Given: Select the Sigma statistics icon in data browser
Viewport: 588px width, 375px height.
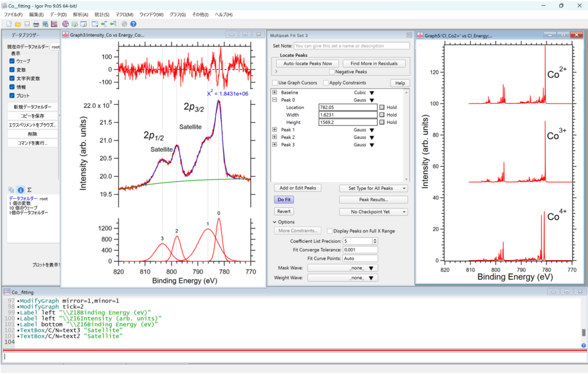Looking at the screenshot, I should point(29,190).
